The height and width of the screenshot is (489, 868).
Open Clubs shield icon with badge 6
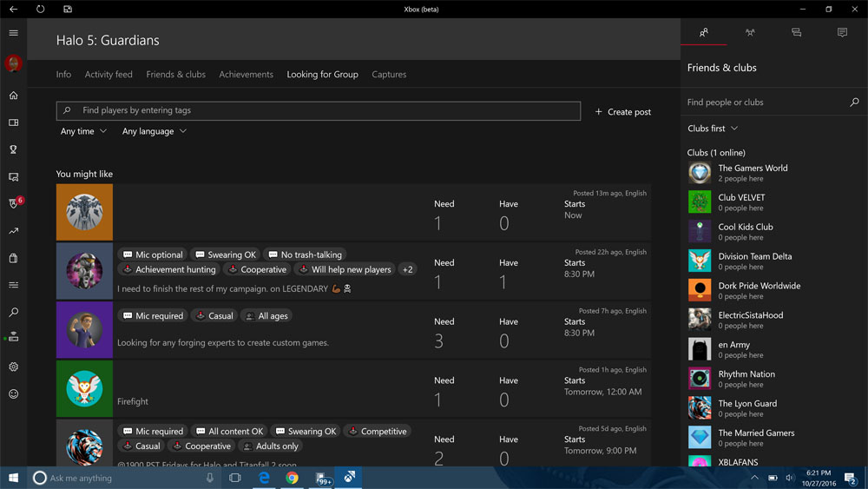tap(15, 202)
